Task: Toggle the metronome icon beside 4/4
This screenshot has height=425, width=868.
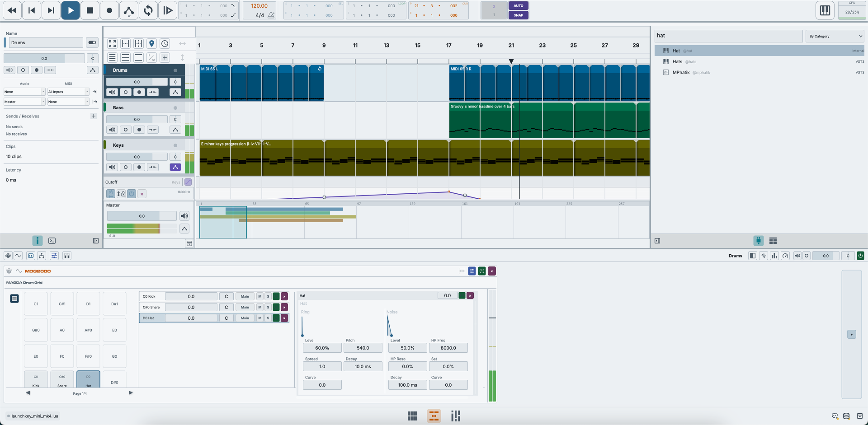Action: [271, 15]
